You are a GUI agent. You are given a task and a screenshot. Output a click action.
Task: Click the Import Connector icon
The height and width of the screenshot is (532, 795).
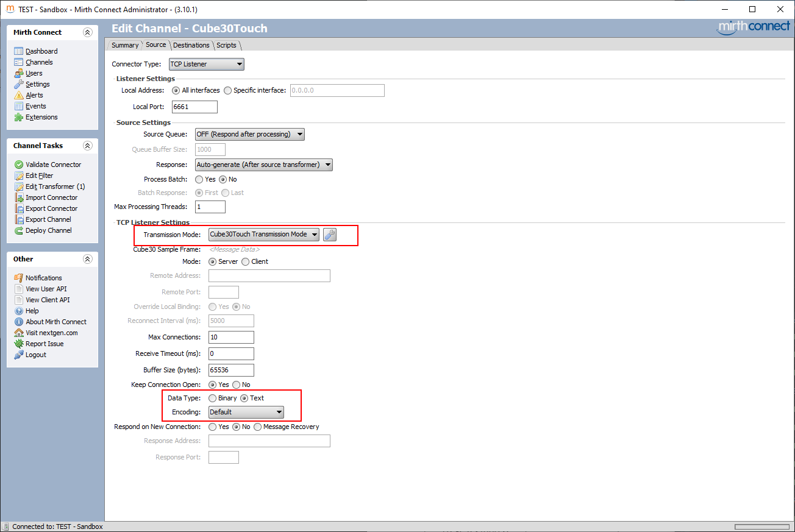point(19,197)
